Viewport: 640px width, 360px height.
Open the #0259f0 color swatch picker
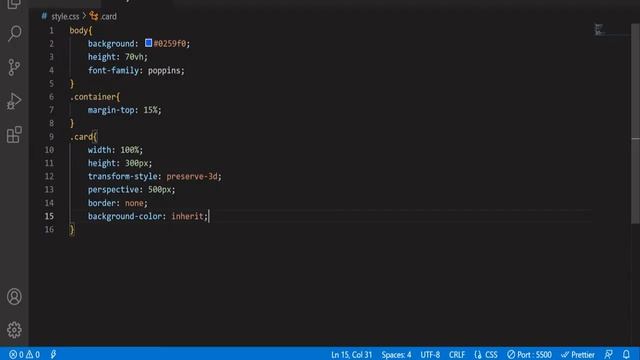click(x=149, y=43)
